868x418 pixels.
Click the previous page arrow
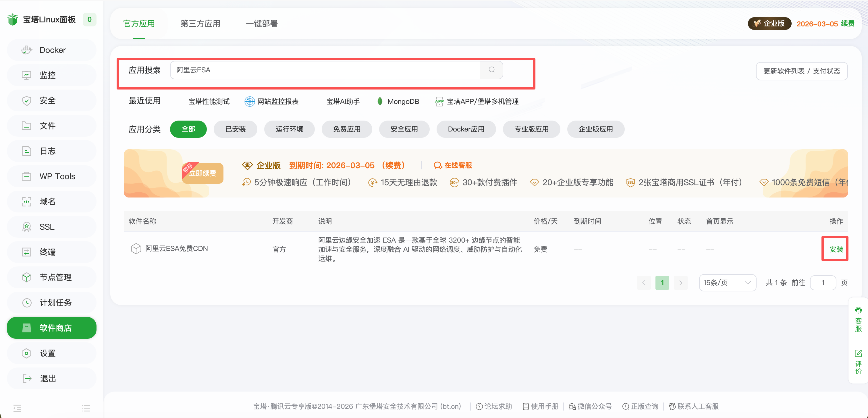coord(643,282)
